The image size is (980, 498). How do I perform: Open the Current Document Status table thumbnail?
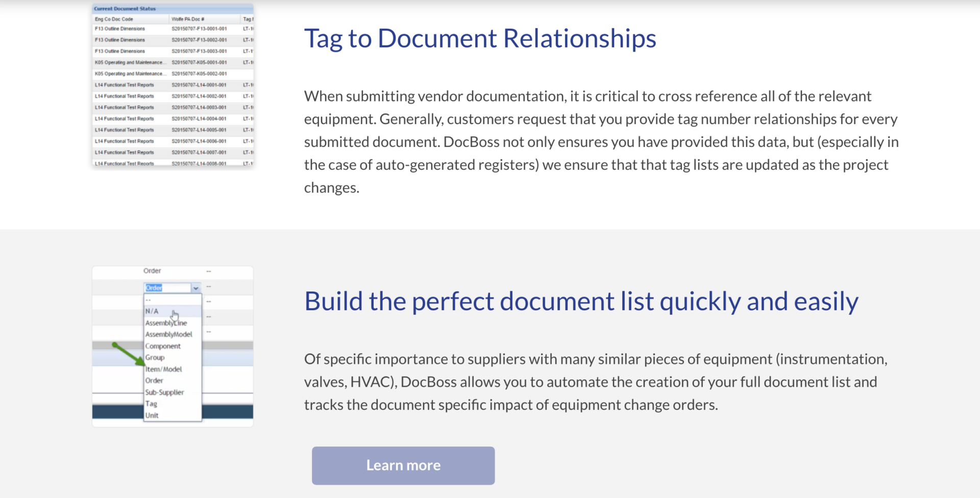click(x=173, y=85)
